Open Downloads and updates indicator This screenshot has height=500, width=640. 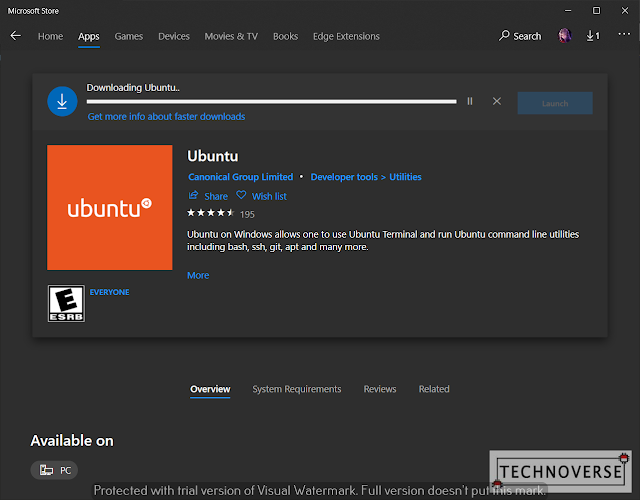click(x=593, y=36)
